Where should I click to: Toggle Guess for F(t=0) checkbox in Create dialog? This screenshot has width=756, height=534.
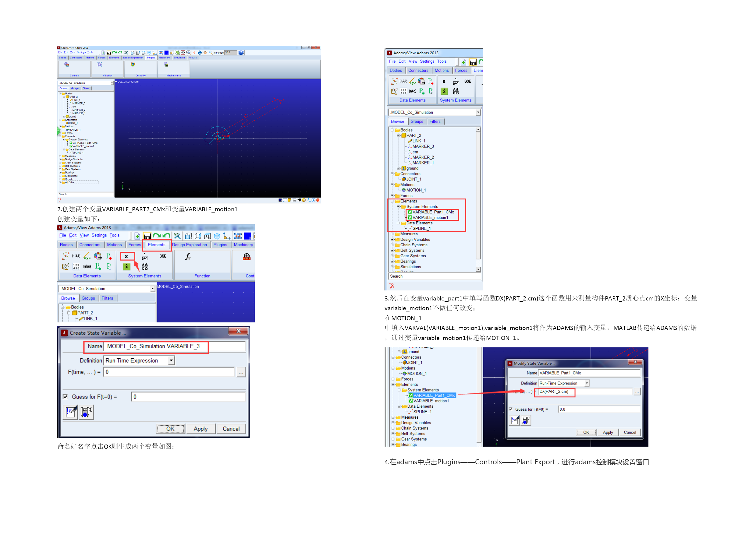pyautogui.click(x=65, y=396)
